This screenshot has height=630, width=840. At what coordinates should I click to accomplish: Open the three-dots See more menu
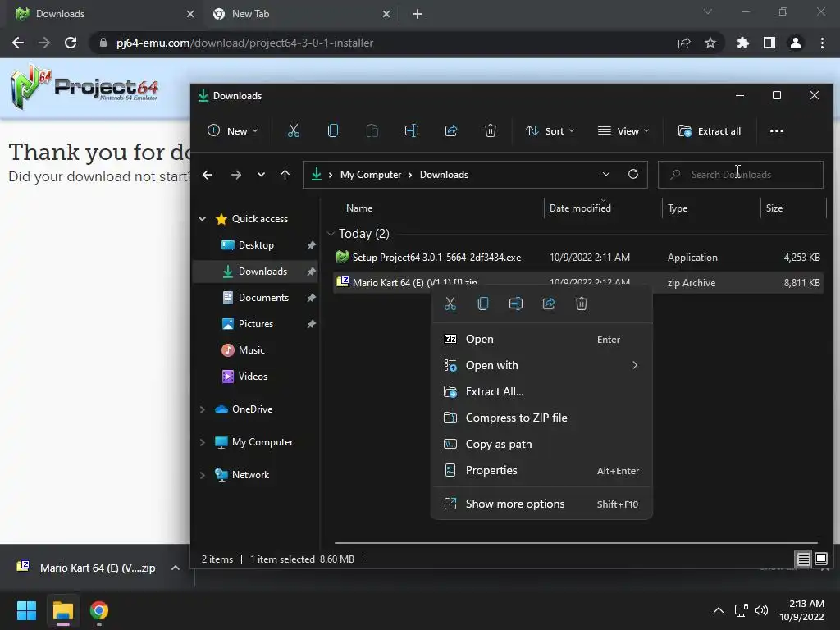pos(776,130)
